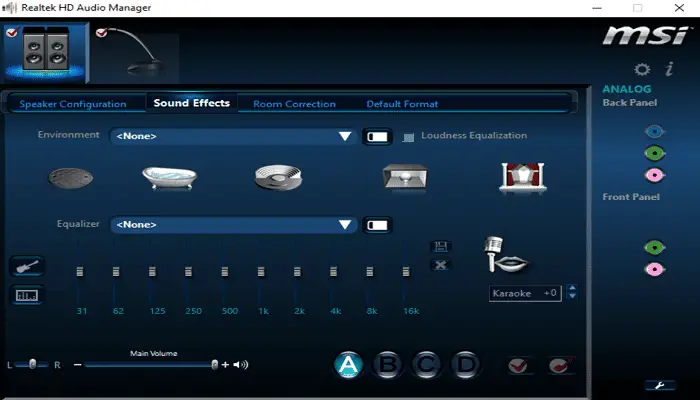Delete equalizer preset X icon
Image resolution: width=700 pixels, height=400 pixels.
pos(441,265)
